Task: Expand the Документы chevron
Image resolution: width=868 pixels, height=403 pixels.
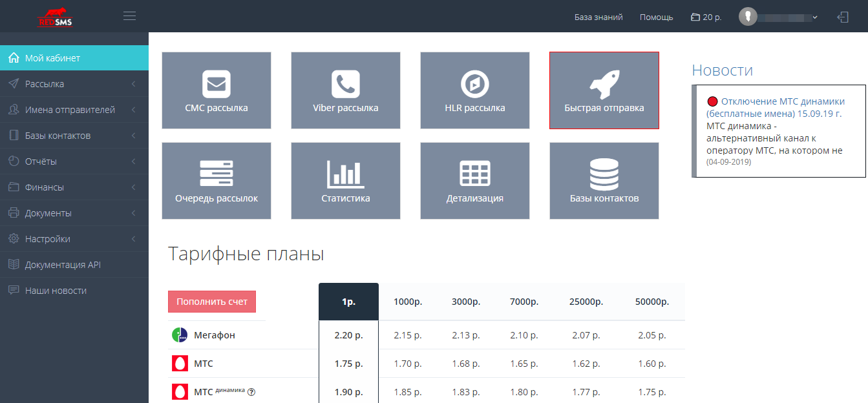Action: pos(133,213)
